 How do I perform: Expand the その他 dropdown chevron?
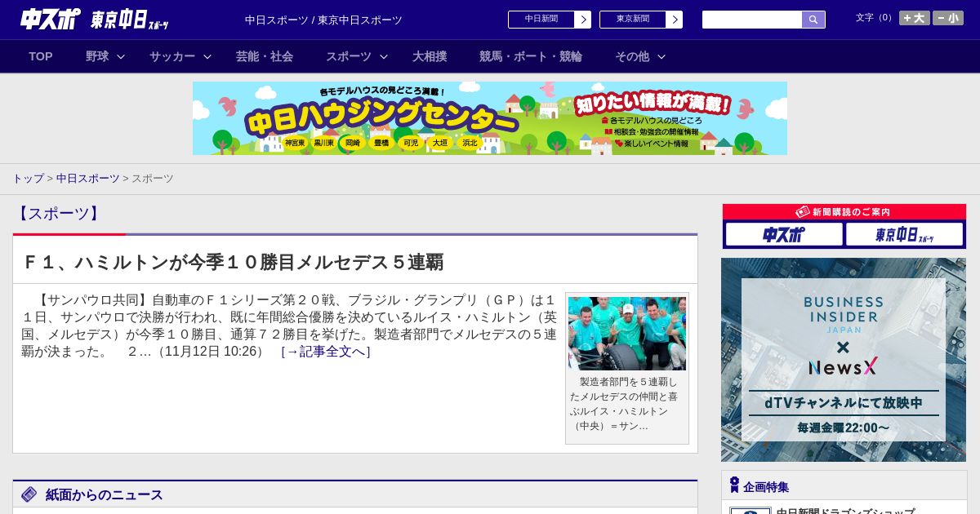(x=661, y=56)
